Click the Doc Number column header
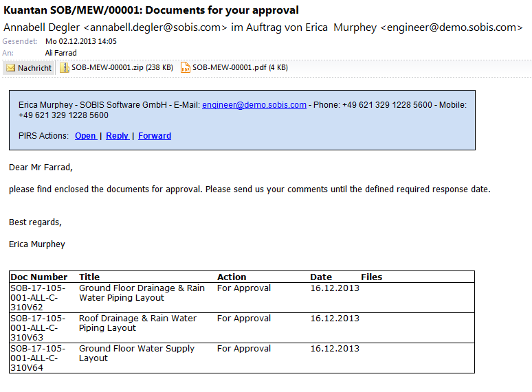532x392 pixels. point(39,277)
